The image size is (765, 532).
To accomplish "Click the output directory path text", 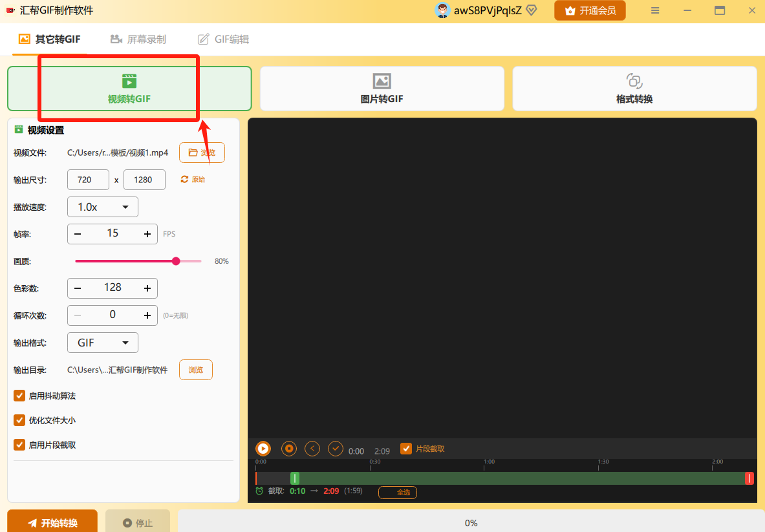I will point(117,370).
